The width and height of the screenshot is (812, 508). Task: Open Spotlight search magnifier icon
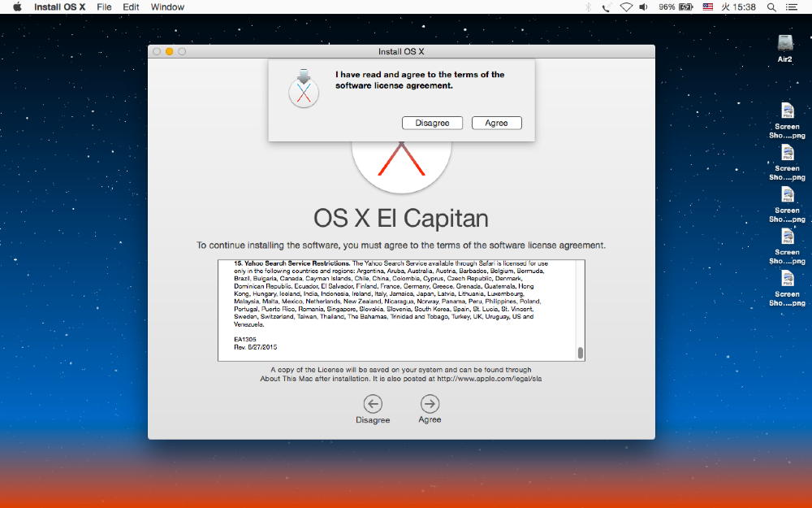(771, 7)
